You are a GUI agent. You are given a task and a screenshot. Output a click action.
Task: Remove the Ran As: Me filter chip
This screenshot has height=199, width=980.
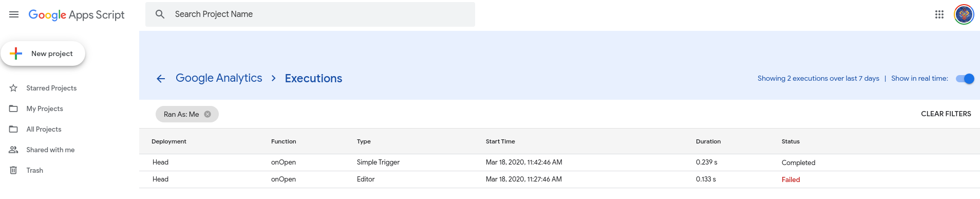[x=208, y=114]
